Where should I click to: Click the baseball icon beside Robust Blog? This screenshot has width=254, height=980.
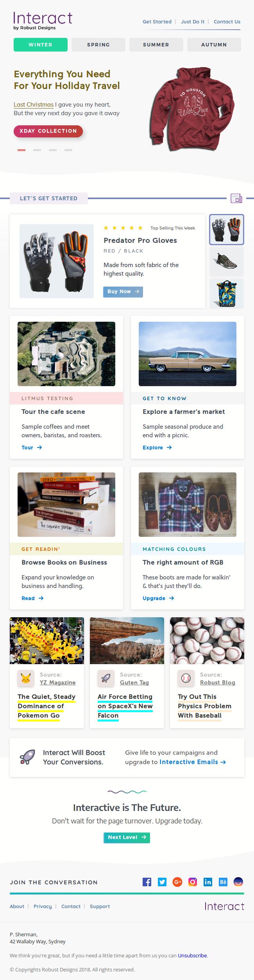point(186,678)
